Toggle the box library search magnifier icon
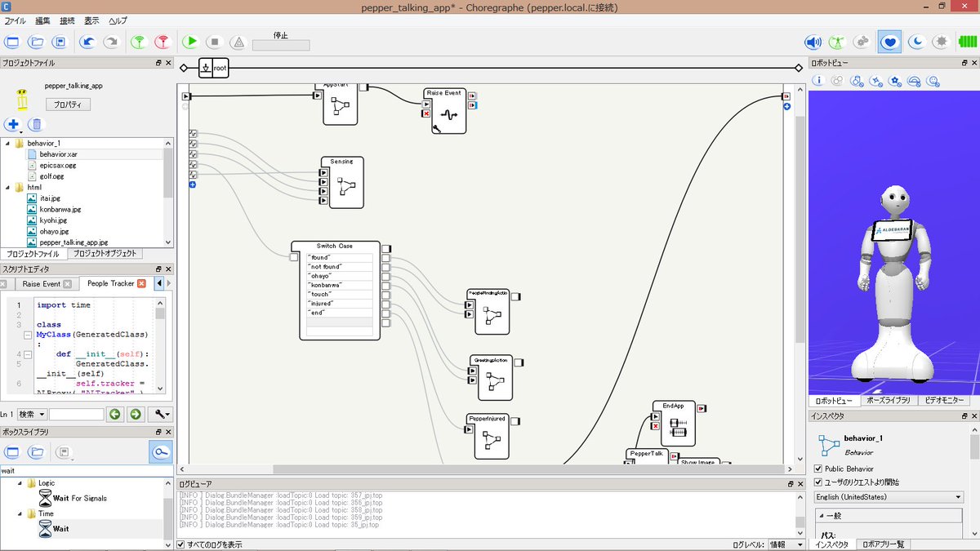The width and height of the screenshot is (980, 551). point(160,452)
